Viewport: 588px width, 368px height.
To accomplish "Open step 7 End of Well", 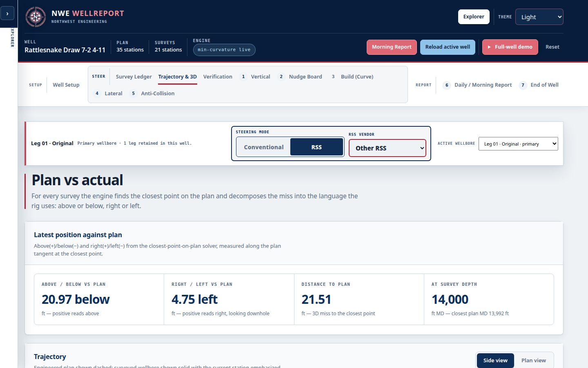I will point(539,85).
